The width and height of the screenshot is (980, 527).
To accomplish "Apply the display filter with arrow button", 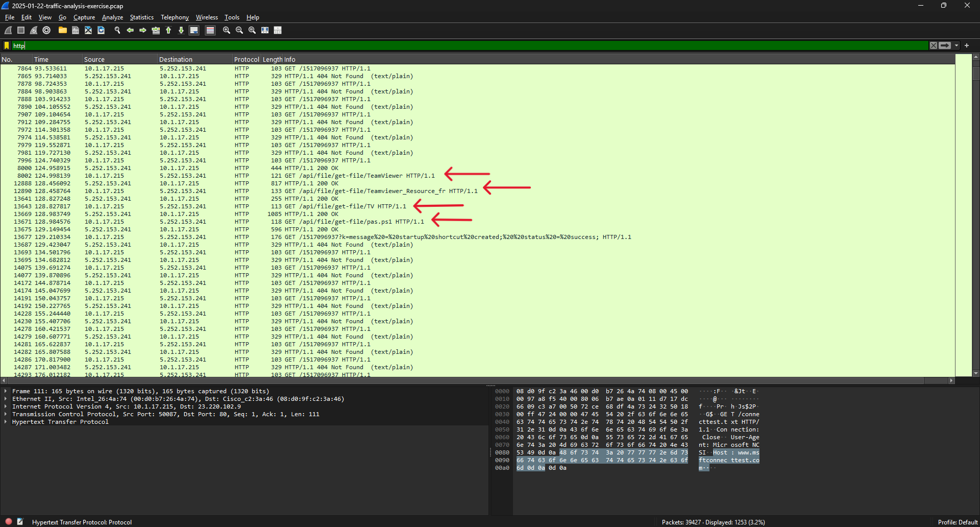I will click(945, 45).
